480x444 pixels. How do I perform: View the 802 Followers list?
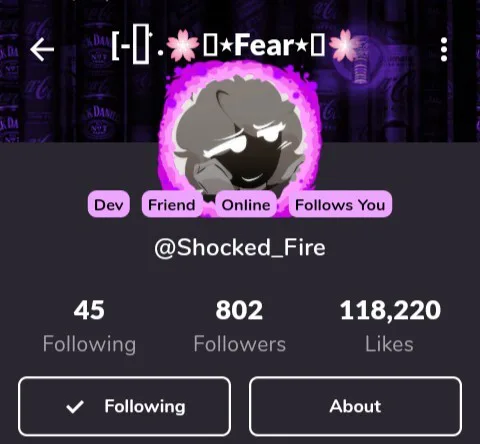point(240,326)
